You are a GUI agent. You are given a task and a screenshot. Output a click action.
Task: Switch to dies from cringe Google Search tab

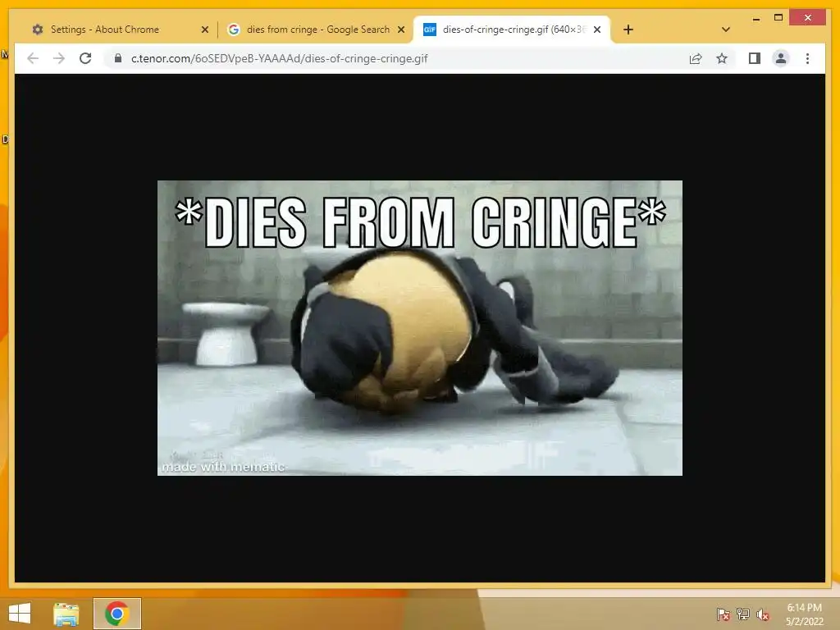click(316, 30)
